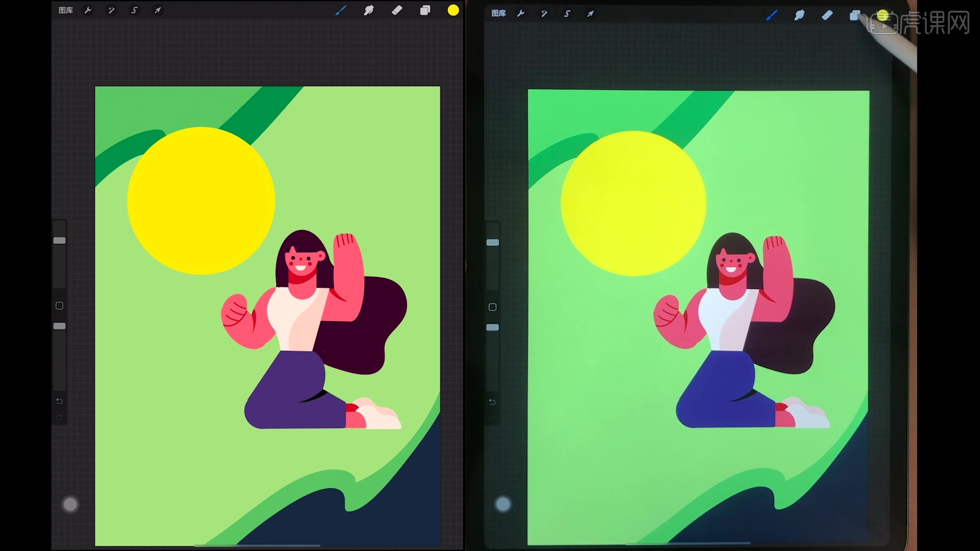This screenshot has height=551, width=980.
Task: Open the Gallery (图库) in left Procreate window
Action: (66, 10)
